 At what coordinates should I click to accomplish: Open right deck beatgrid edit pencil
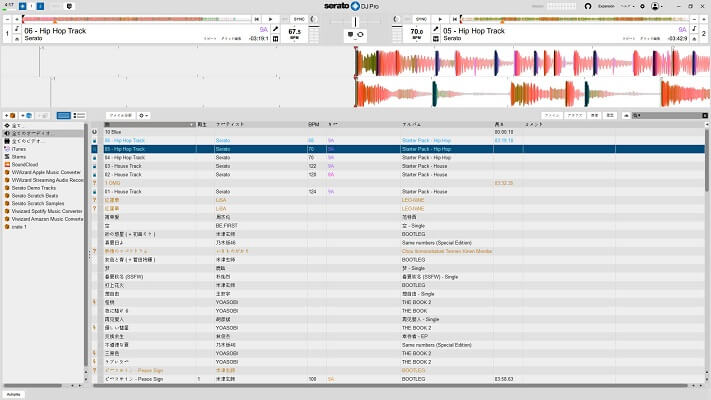(436, 29)
